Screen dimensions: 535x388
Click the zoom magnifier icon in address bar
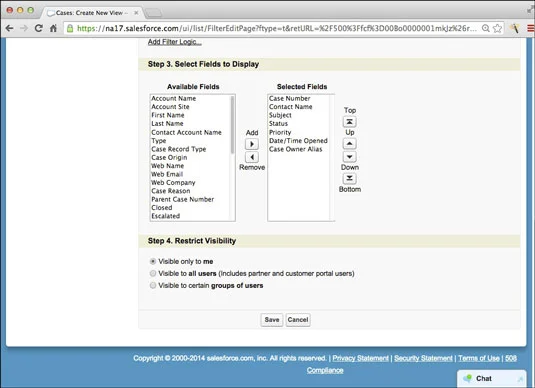[486, 28]
